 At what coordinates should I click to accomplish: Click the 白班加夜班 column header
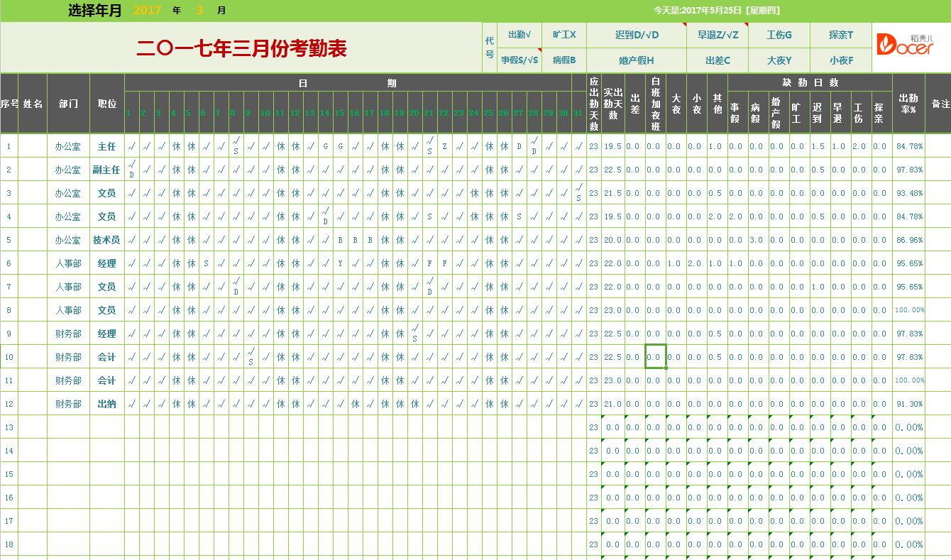(655, 104)
